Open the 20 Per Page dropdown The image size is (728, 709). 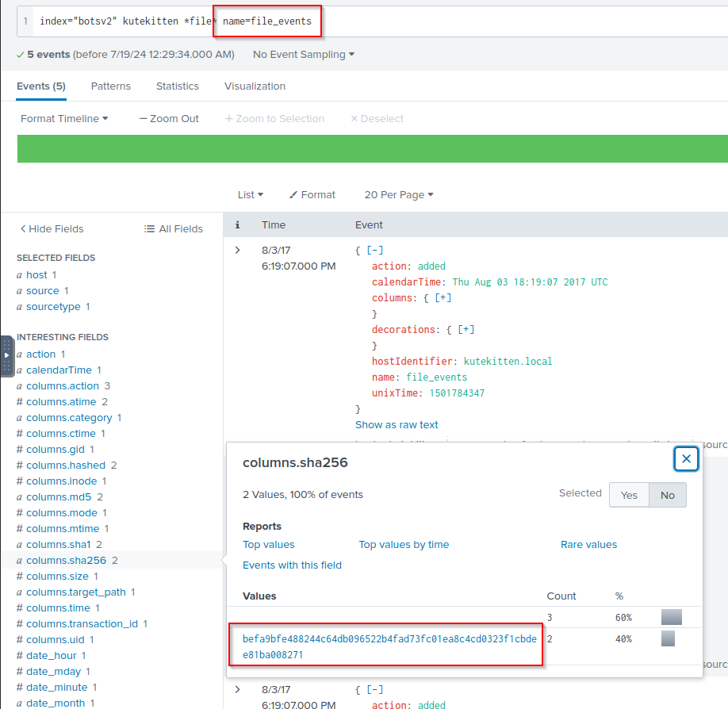click(399, 194)
